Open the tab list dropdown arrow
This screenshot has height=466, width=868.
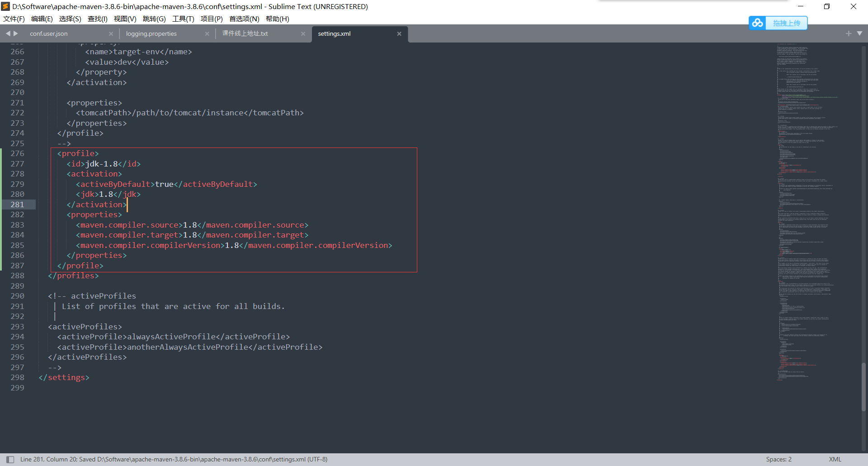click(x=859, y=33)
